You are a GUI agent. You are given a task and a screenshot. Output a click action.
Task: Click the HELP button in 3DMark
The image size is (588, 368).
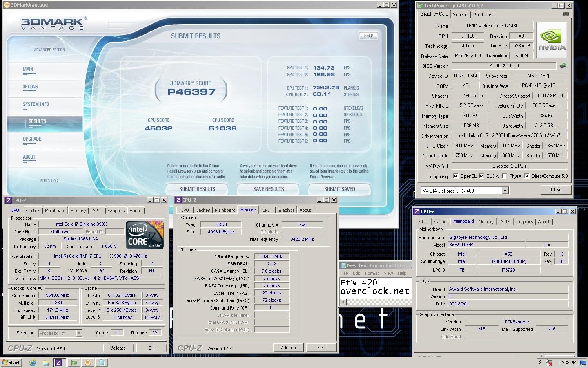tap(368, 36)
